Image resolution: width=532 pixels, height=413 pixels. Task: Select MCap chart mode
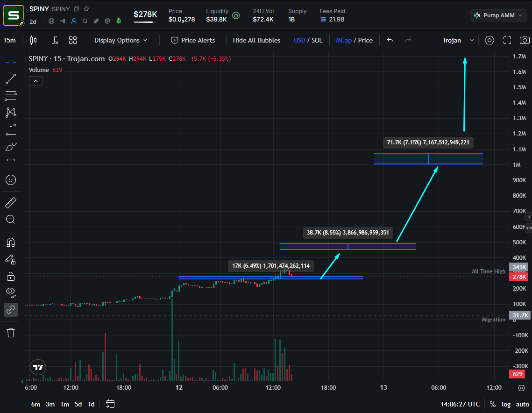click(344, 40)
